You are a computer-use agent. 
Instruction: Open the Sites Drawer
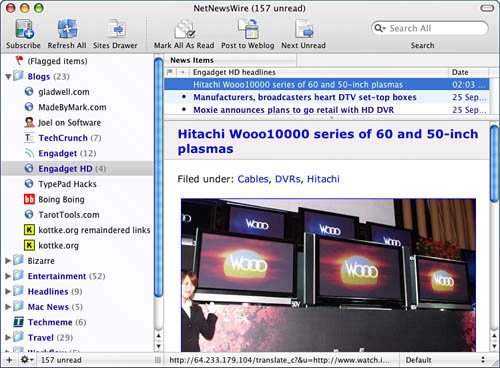tap(115, 29)
